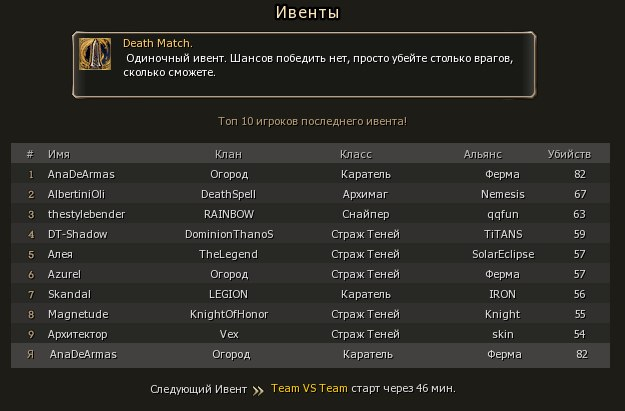Open first-place player AnaDeArmas in row 1

click(81, 174)
